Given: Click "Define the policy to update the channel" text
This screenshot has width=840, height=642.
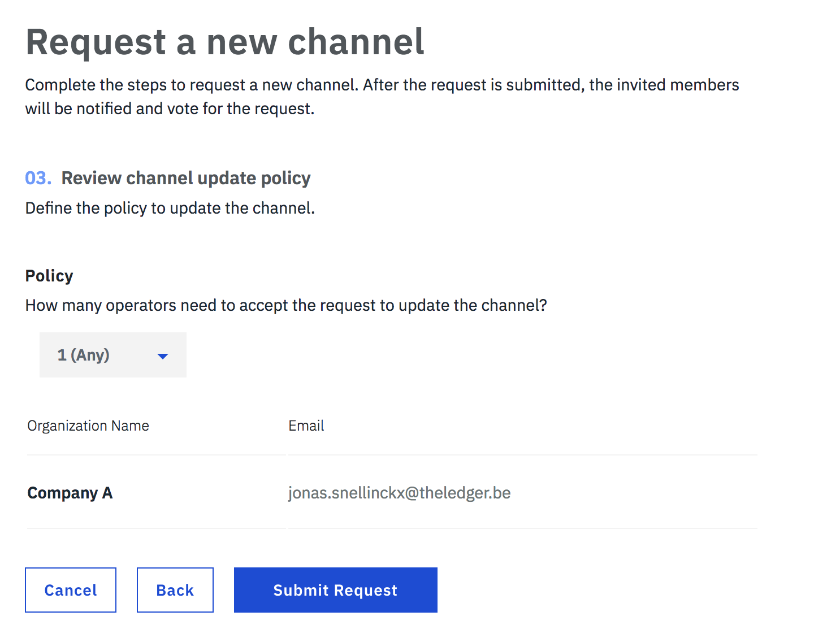Looking at the screenshot, I should pyautogui.click(x=170, y=208).
